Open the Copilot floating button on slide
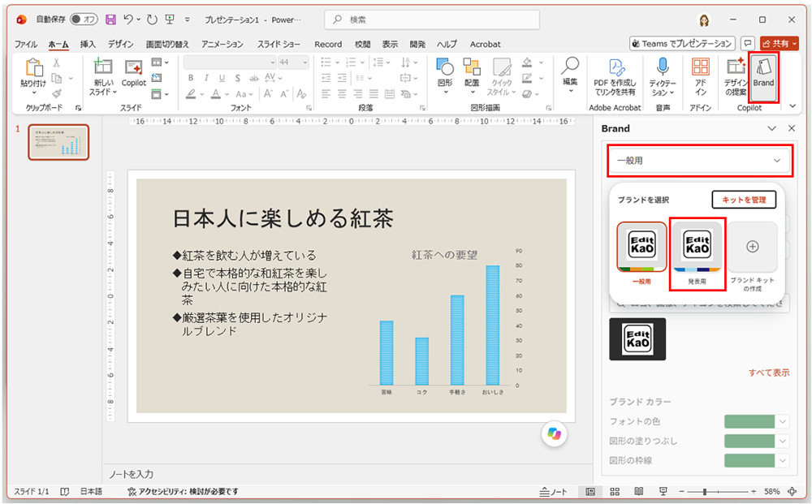The height and width of the screenshot is (504, 812). (x=554, y=433)
